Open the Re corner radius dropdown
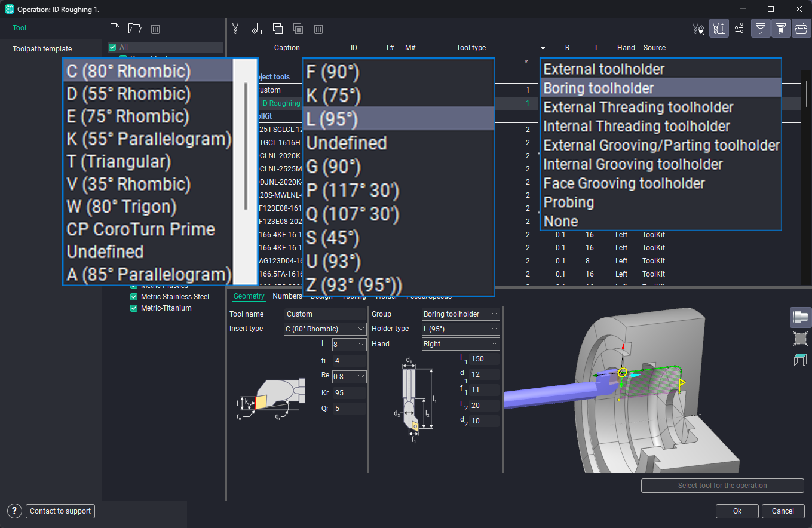This screenshot has height=528, width=812. (349, 376)
